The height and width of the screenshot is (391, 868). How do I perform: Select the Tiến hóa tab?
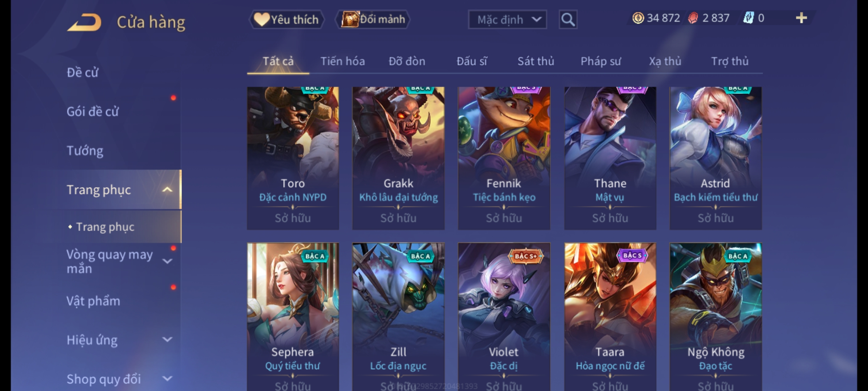pos(342,61)
